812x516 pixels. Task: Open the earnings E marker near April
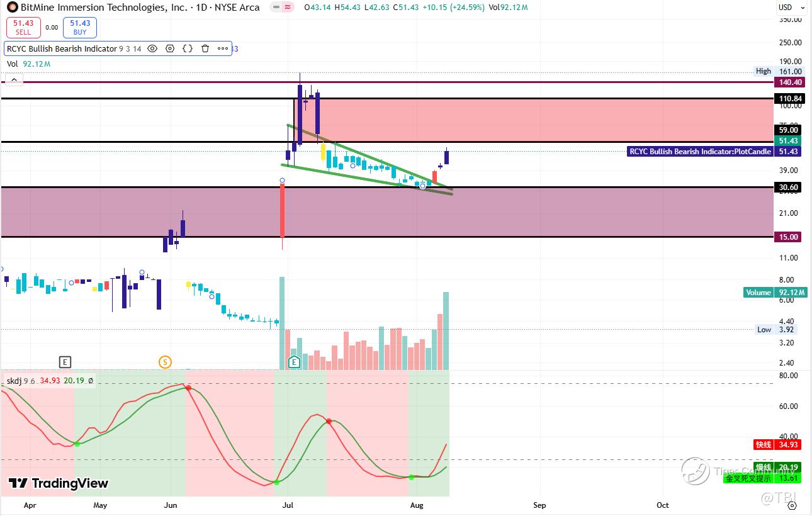(x=65, y=362)
